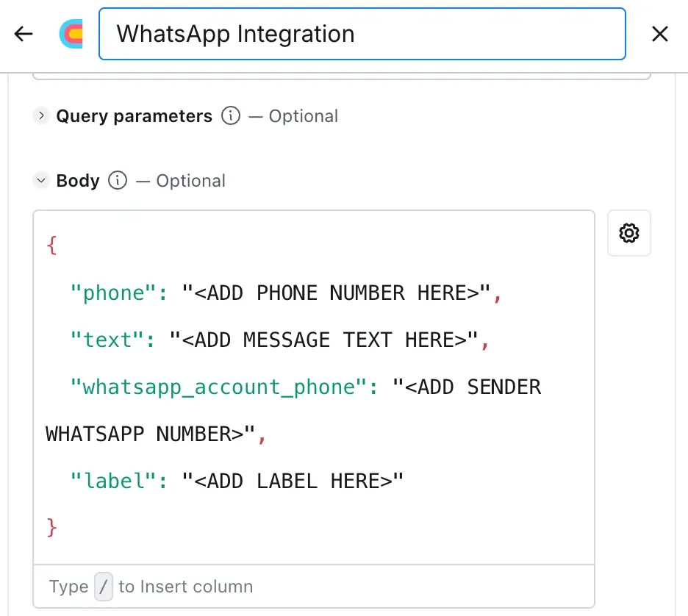Viewport: 688px width, 616px height.
Task: Click "<ADD PHONE NUMBER HERE>" placeholder value
Action: tap(336, 293)
